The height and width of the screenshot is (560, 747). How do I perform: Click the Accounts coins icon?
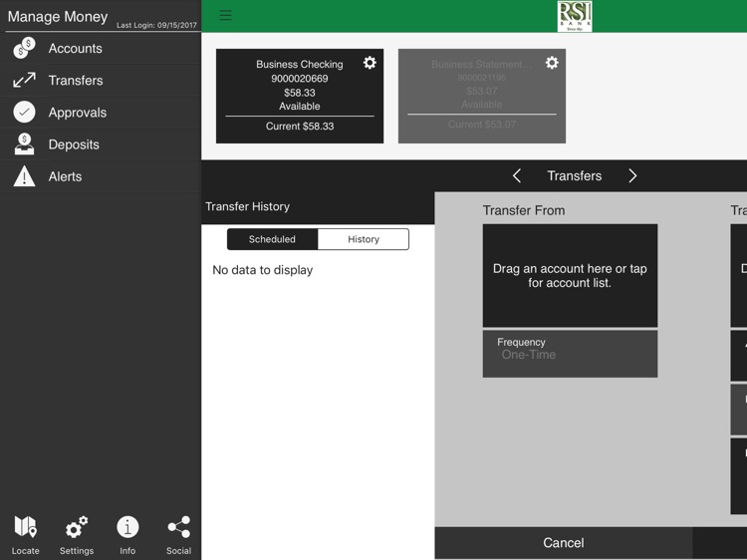(x=24, y=48)
